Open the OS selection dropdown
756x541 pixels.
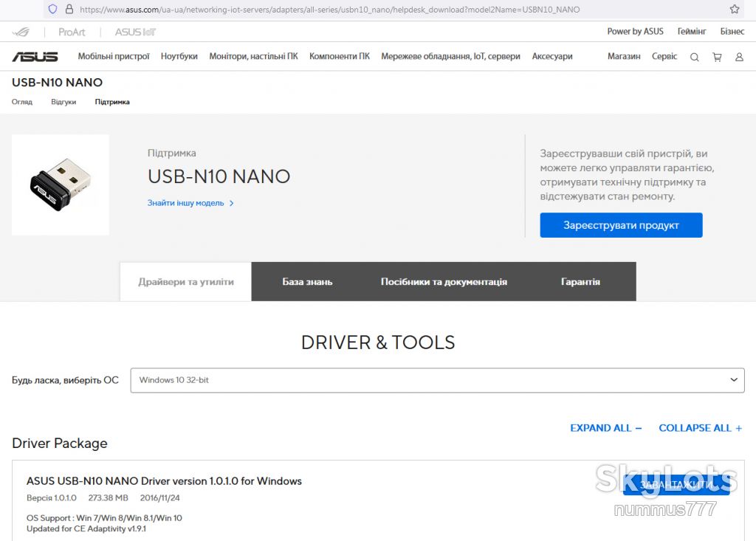pos(437,380)
